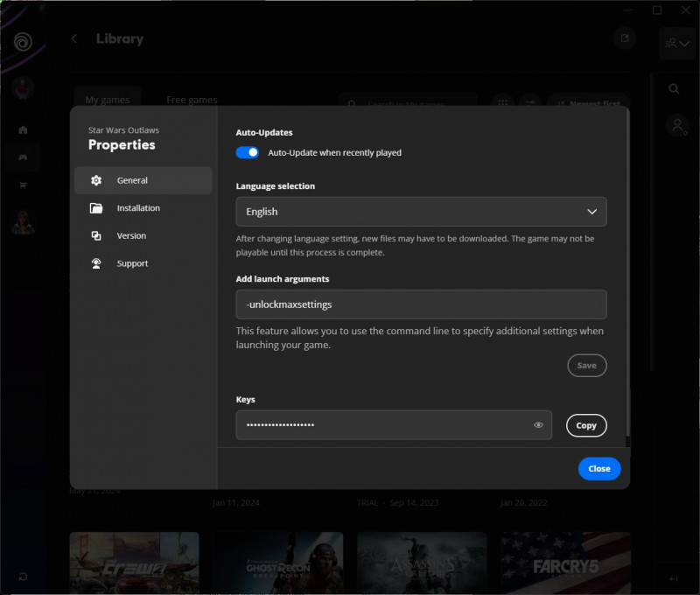This screenshot has width=700, height=595.
Task: Click the Ubisoft Connect logo
Action: pos(23,42)
